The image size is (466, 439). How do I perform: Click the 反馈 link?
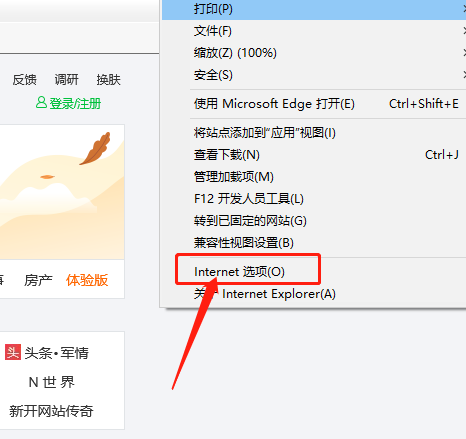point(24,80)
